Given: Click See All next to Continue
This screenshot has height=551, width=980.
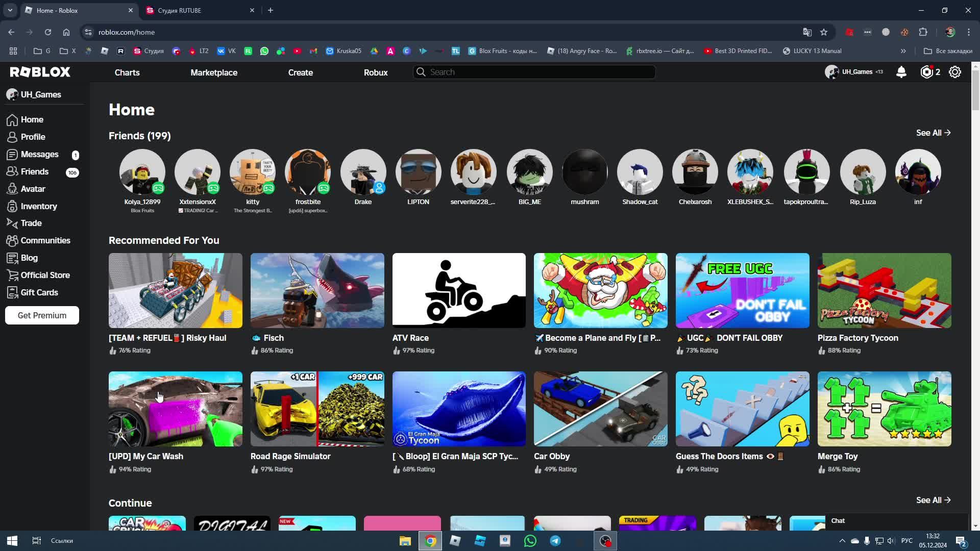Looking at the screenshot, I should tap(933, 500).
